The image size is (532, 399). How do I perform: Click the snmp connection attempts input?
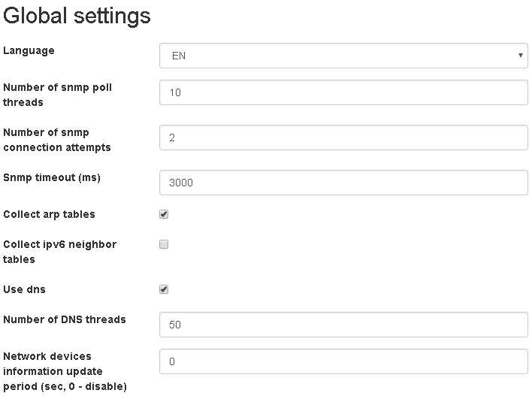pos(343,138)
